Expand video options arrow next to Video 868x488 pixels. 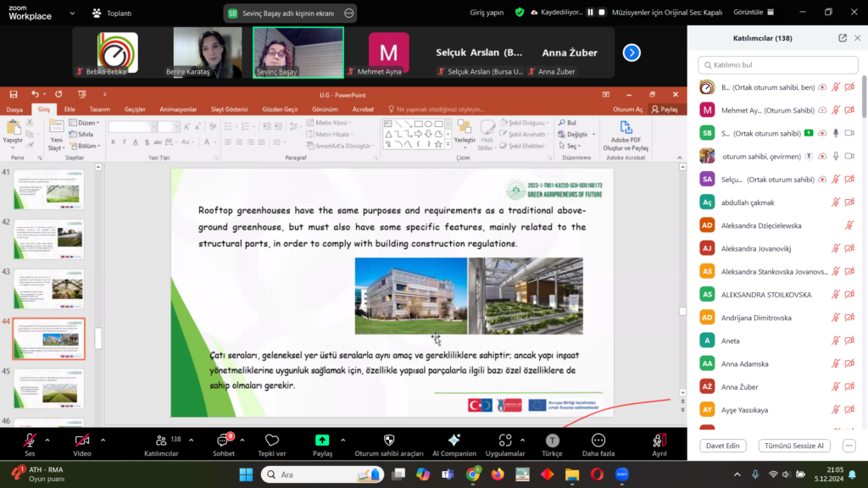103,440
